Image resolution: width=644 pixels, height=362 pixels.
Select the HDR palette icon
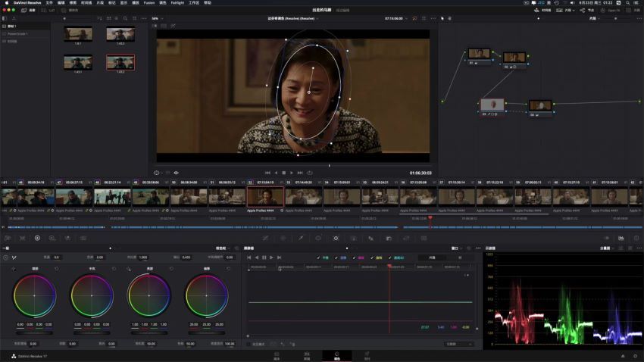click(52, 238)
